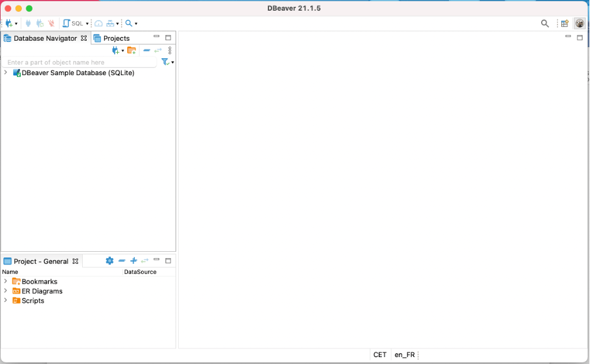This screenshot has width=590, height=364.
Task: Click the Database Dashboard gauge icon
Action: pyautogui.click(x=98, y=23)
